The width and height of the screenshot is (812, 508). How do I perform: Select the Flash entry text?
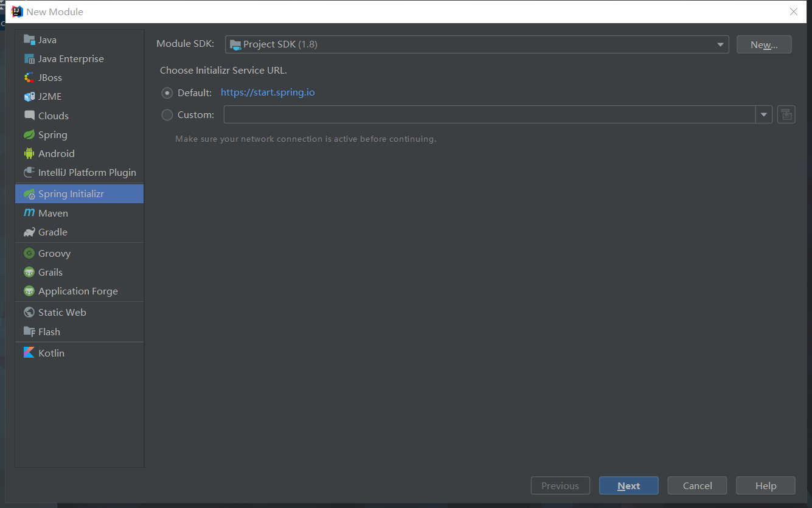pos(49,332)
